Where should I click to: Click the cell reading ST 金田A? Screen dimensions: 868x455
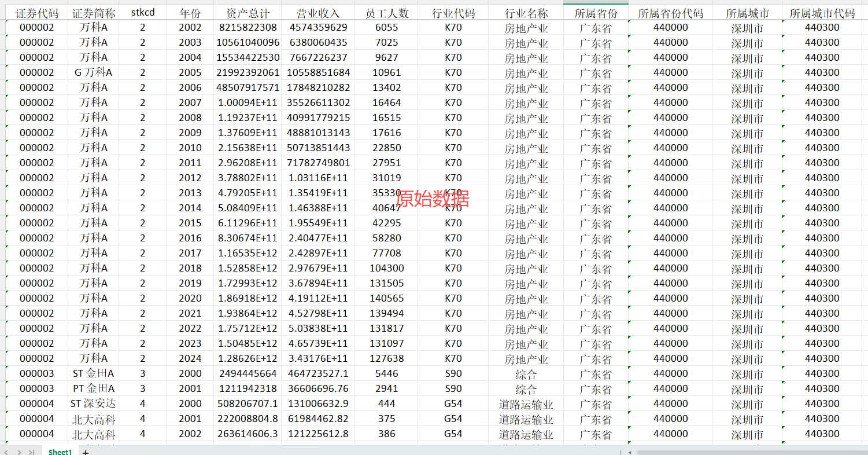(94, 373)
